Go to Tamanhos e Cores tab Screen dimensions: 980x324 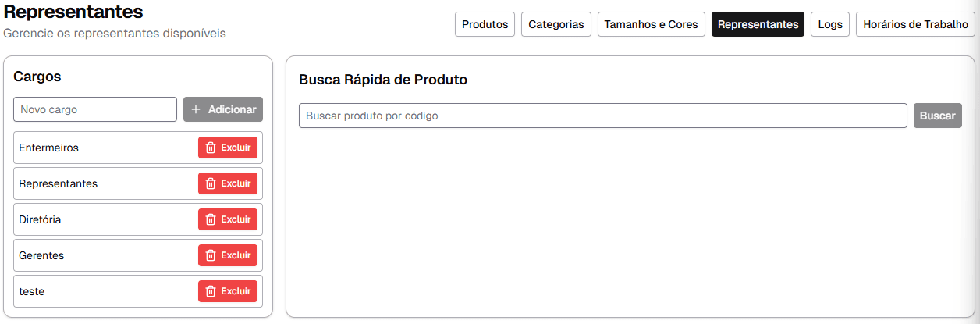(x=651, y=24)
